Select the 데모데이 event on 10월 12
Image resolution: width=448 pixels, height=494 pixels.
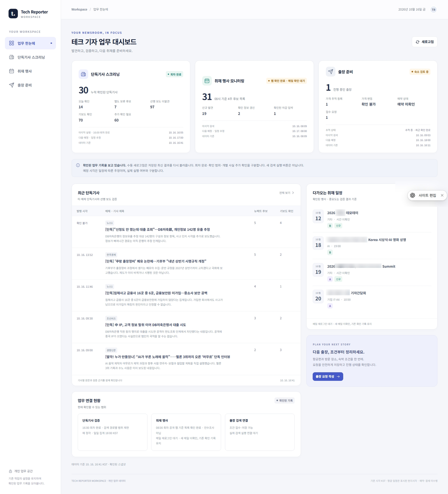point(372,219)
